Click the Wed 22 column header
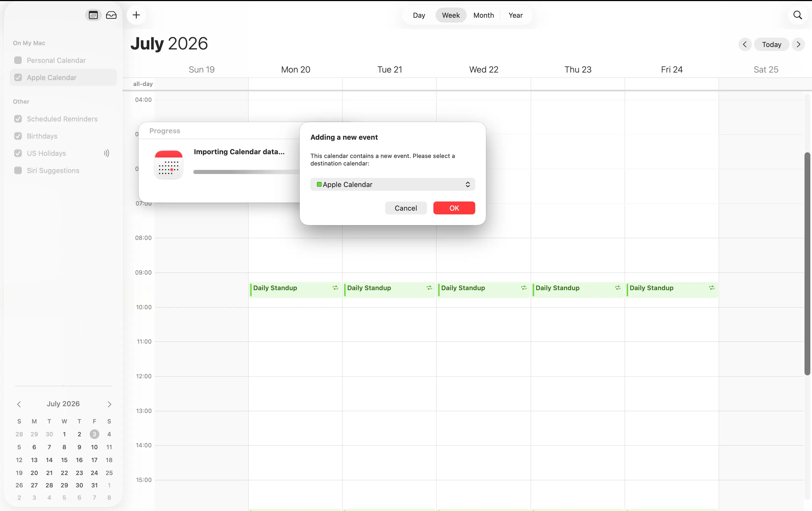The image size is (812, 511). click(484, 70)
